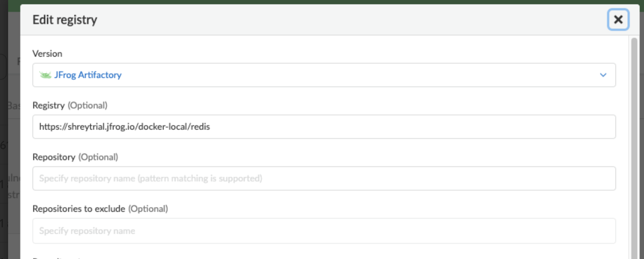
Task: Click the shreytrial.jfrog.io registry URL text
Action: 124,127
